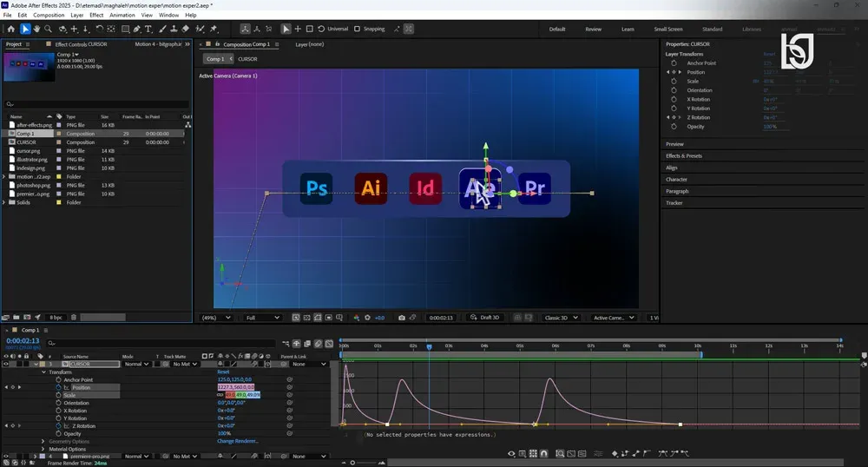The width and height of the screenshot is (868, 467).
Task: Open the Composition menu
Action: coord(49,15)
